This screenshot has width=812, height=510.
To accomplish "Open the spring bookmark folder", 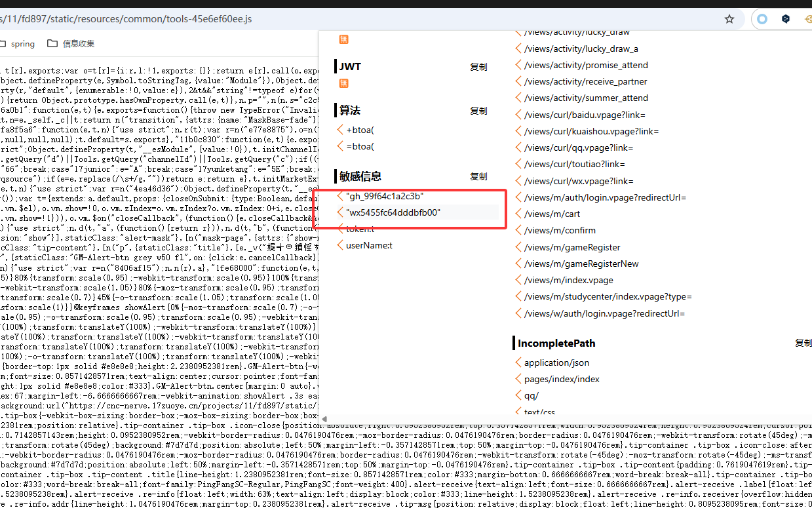I will (x=18, y=44).
